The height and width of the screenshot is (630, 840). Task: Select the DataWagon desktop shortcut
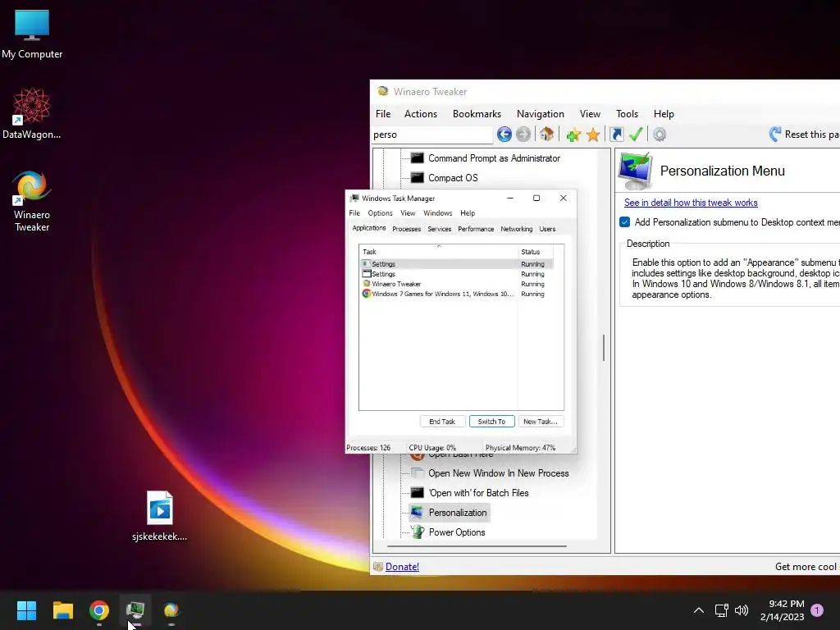(32, 113)
